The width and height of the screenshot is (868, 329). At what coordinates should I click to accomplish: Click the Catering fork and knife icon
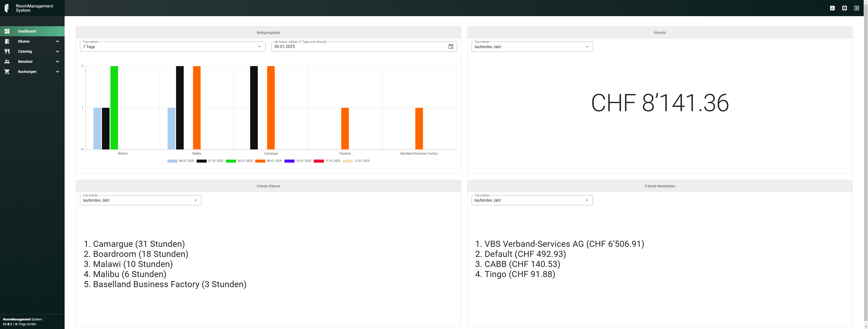7,51
